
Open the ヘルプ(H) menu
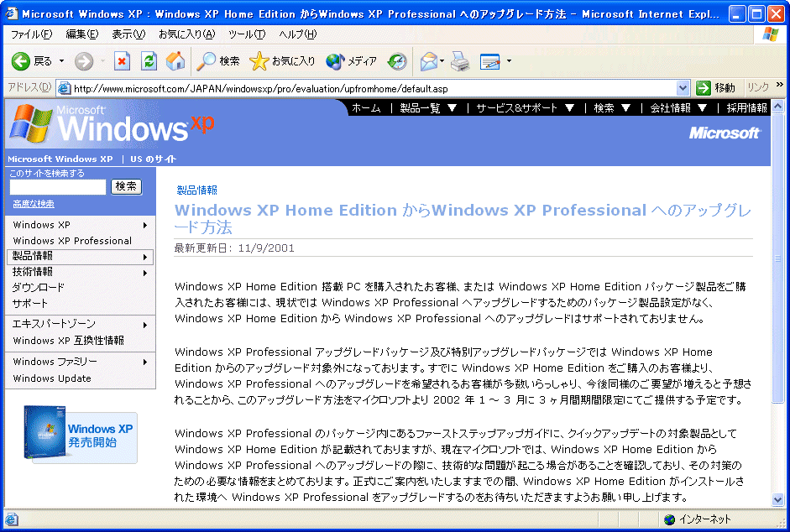[x=298, y=34]
